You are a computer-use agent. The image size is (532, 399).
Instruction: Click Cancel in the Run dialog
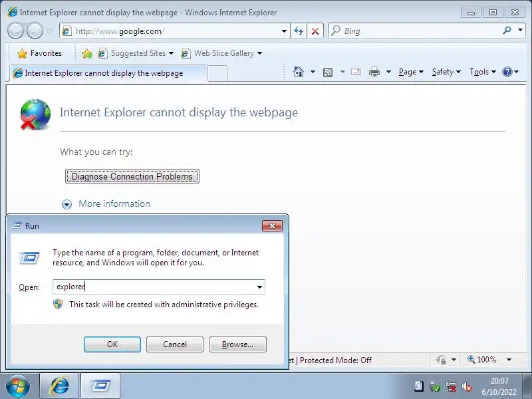click(175, 344)
